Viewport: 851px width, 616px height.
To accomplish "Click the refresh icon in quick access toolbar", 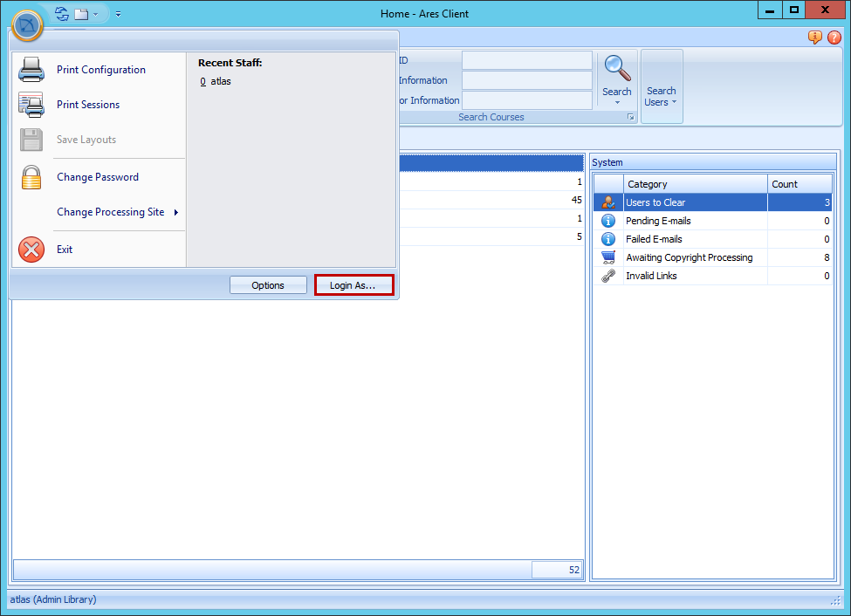I will [60, 13].
